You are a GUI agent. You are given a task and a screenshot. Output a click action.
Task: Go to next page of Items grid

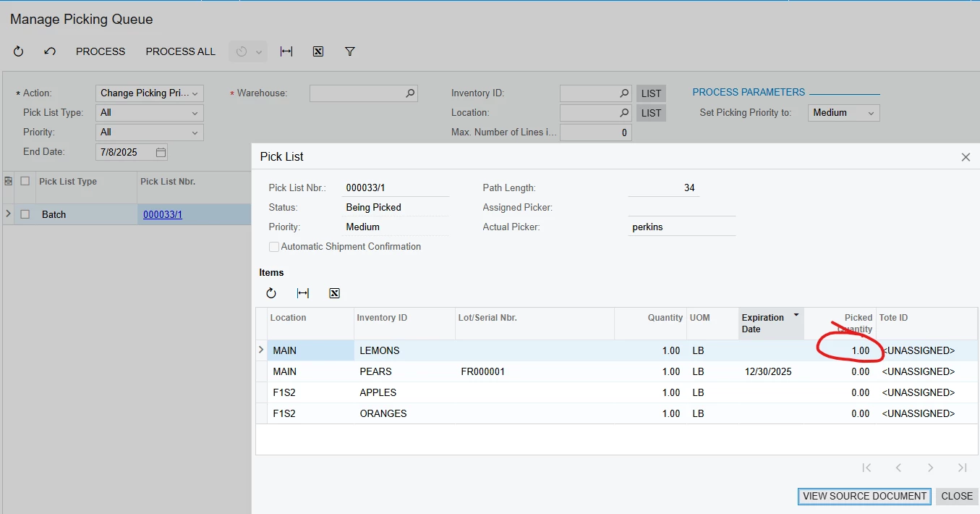(x=931, y=468)
